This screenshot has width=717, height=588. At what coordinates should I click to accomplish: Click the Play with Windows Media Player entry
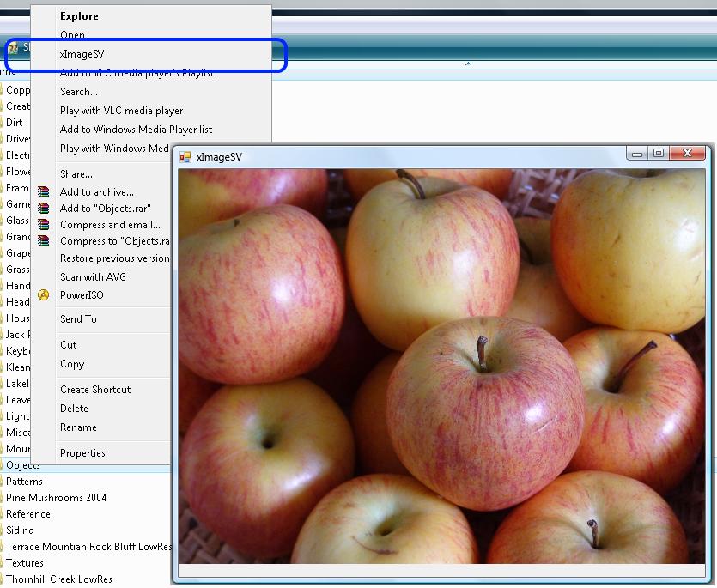pos(114,149)
